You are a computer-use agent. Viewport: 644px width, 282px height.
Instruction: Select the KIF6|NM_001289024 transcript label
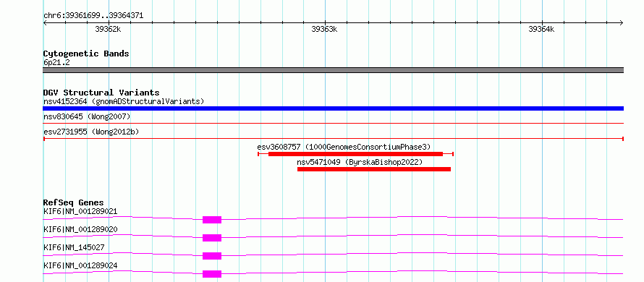(x=80, y=265)
